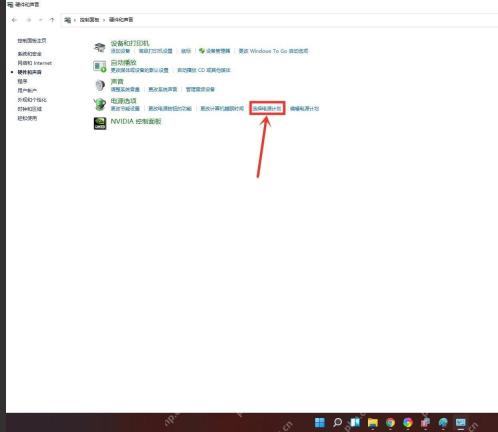
Task: Click 自动播放 CD 或其他媒体 link
Action: (204, 70)
